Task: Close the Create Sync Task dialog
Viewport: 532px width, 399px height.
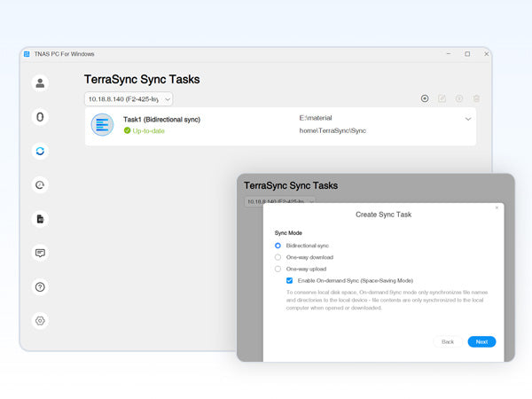Action: pos(497,207)
